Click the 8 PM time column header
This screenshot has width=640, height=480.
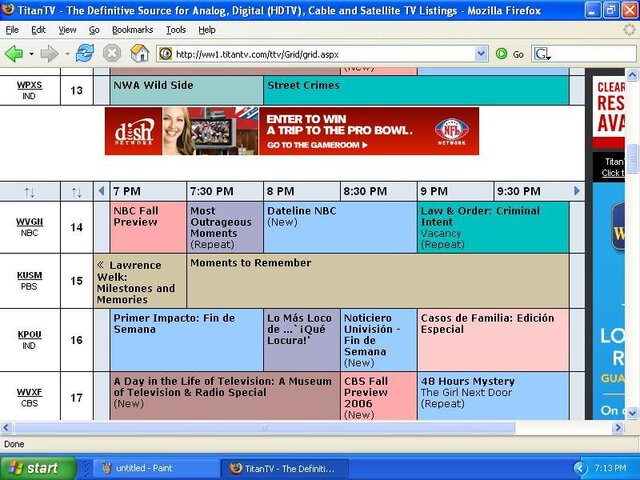[302, 191]
